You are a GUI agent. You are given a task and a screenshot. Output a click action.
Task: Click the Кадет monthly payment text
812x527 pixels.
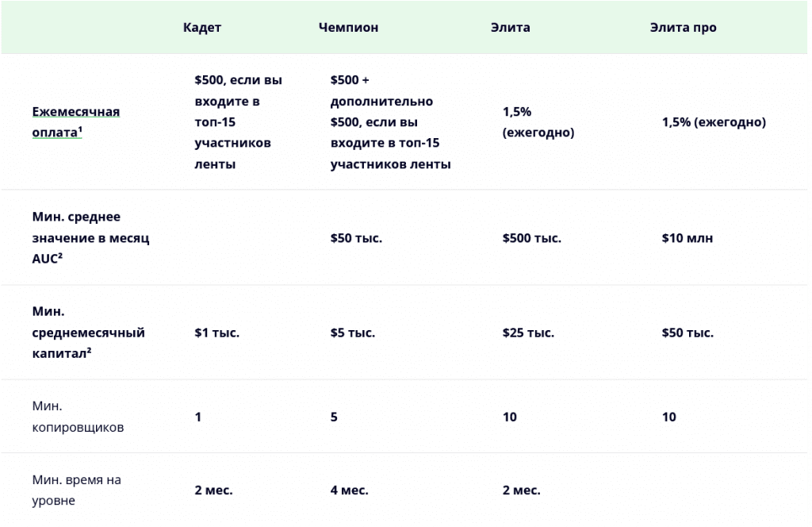tap(238, 122)
